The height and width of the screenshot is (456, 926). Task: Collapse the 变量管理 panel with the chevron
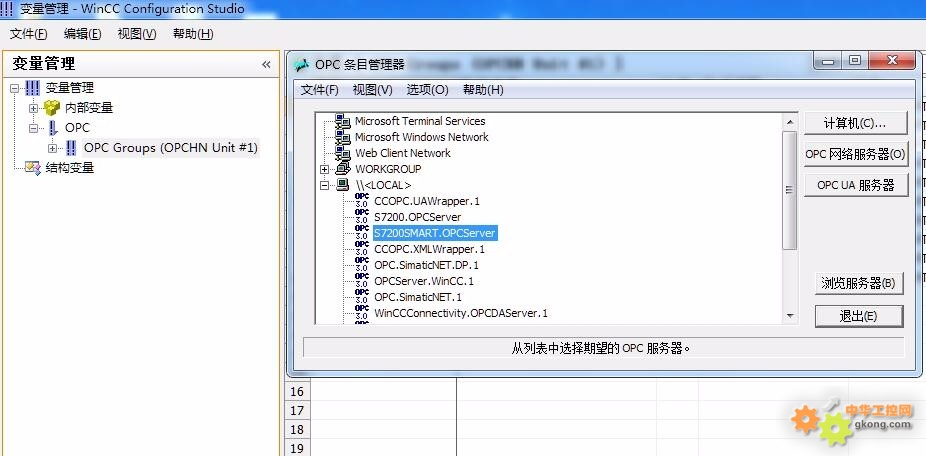click(266, 64)
